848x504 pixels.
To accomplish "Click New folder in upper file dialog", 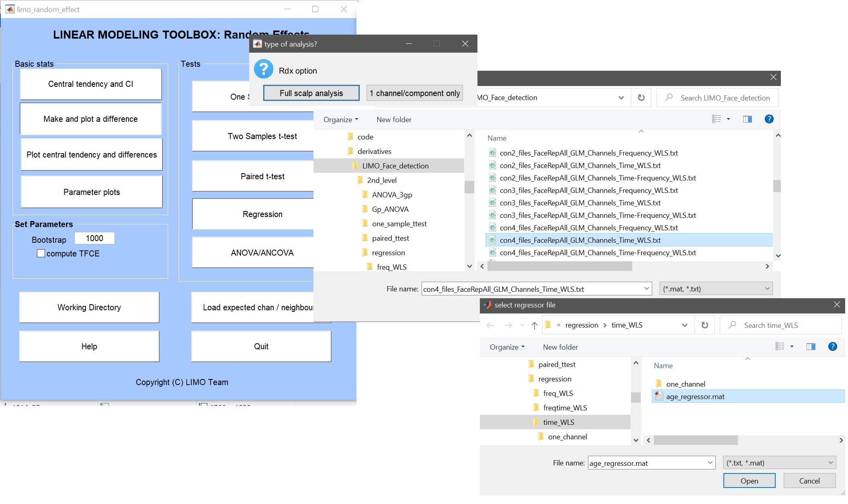I will click(393, 119).
